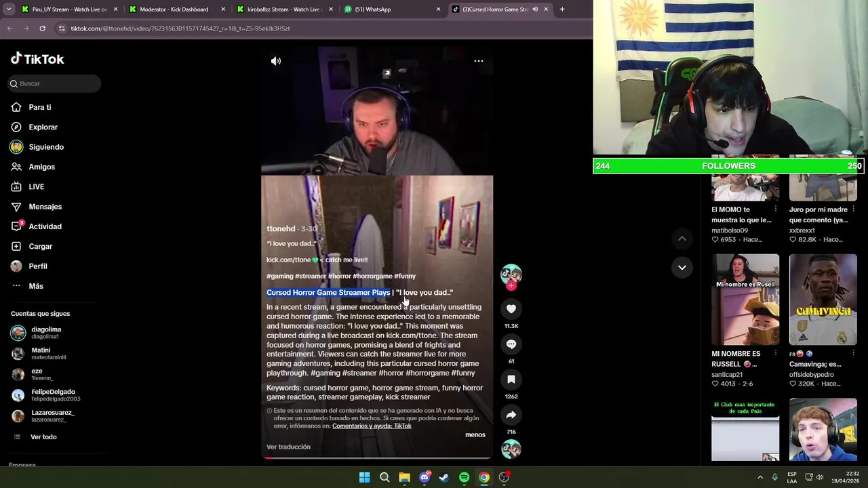Open Siguiendo feed

45,147
